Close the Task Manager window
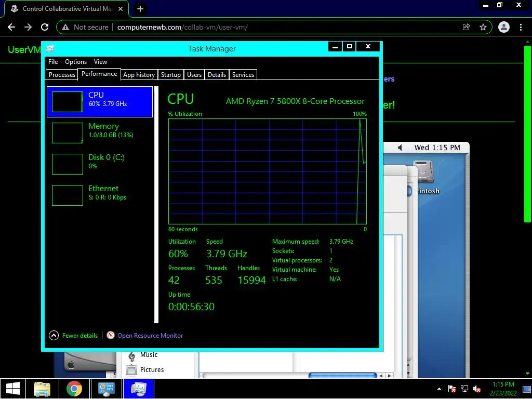The width and height of the screenshot is (532, 399). pos(368,47)
